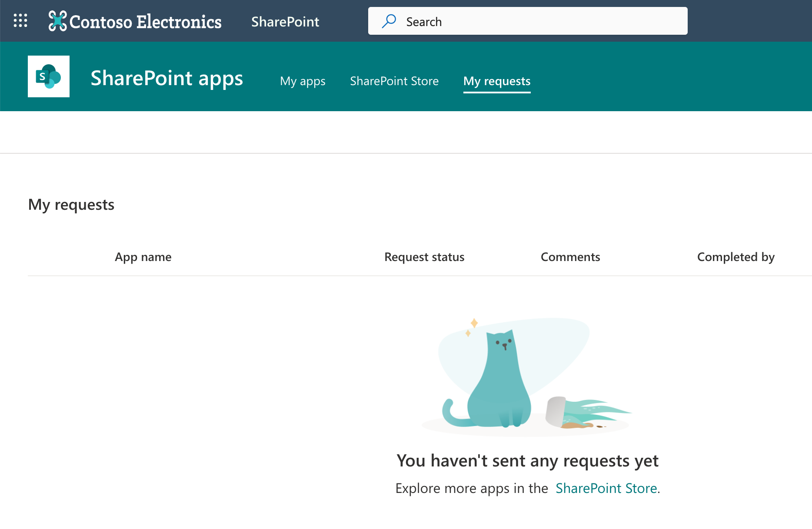The height and width of the screenshot is (529, 812).
Task: Click the spilled plant pot graphic
Action: pos(582,413)
